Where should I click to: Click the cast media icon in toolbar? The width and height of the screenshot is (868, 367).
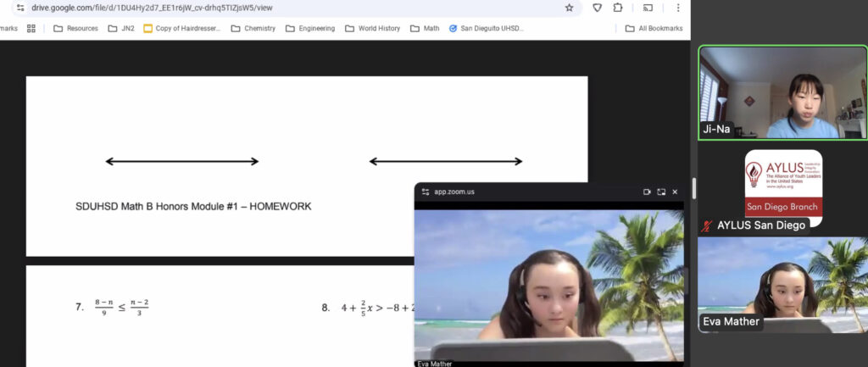click(648, 8)
